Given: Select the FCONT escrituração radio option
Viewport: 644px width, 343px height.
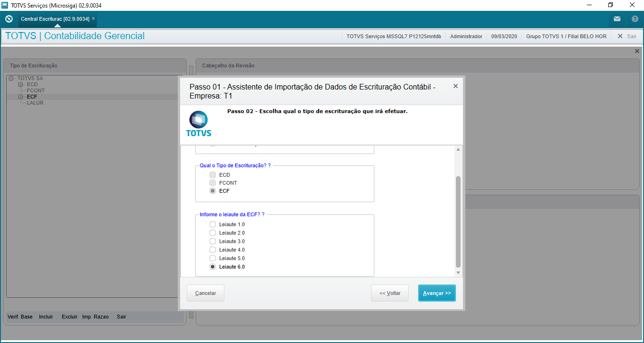Looking at the screenshot, I should pos(213,183).
